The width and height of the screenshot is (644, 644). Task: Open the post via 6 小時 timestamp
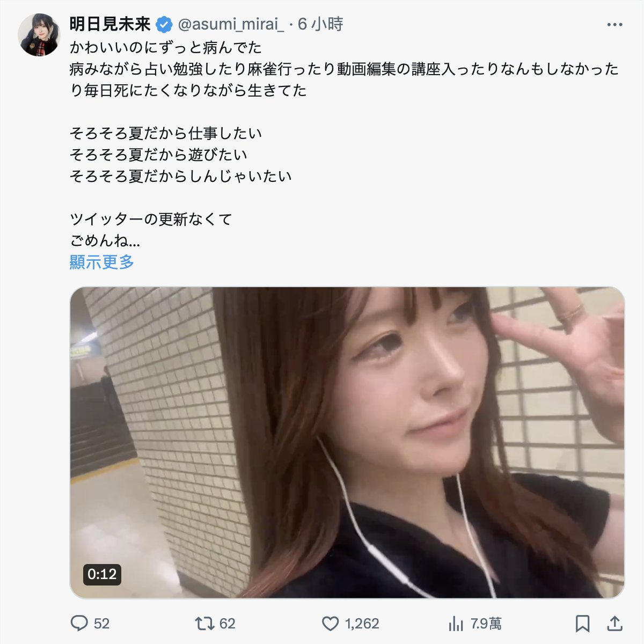pos(320,24)
